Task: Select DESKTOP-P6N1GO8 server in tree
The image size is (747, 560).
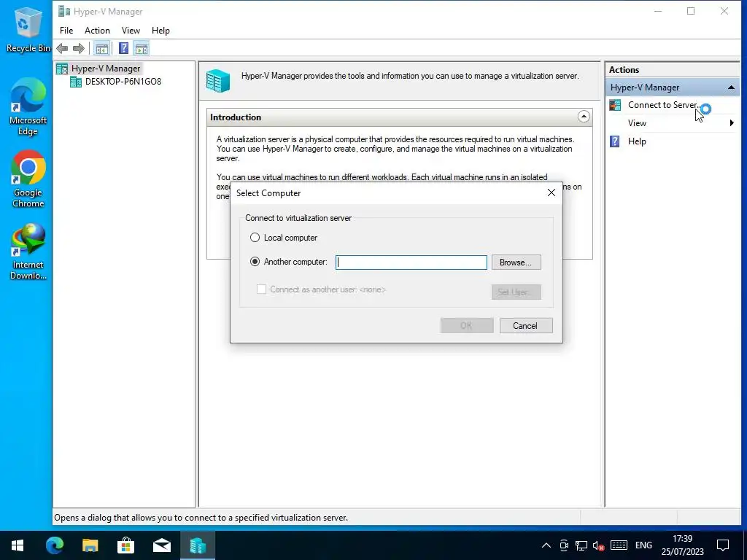Action: 123,82
